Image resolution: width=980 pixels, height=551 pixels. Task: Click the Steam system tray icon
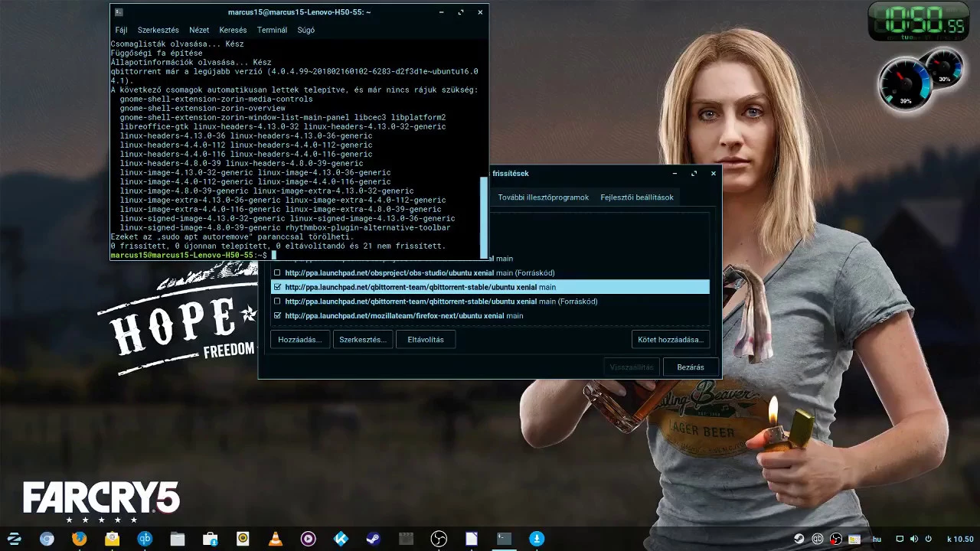tap(799, 539)
